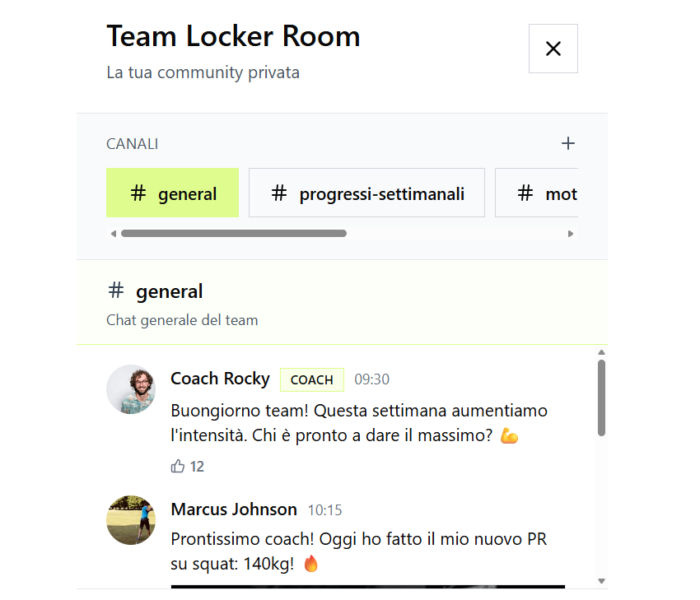Click the # icon in the general channel header

116,291
